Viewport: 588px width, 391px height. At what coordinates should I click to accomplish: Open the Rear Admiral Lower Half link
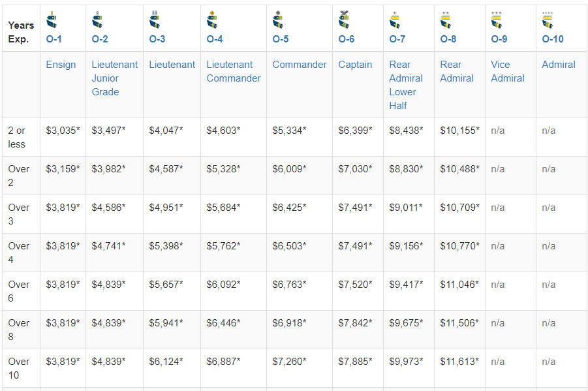[405, 85]
